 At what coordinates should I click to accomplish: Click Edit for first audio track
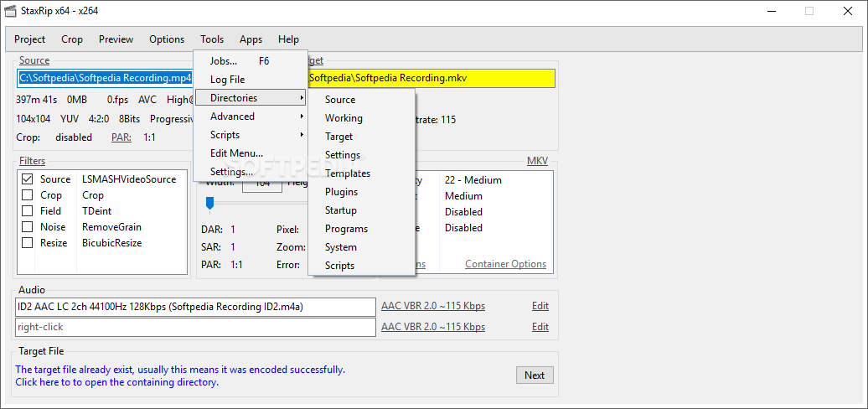540,306
